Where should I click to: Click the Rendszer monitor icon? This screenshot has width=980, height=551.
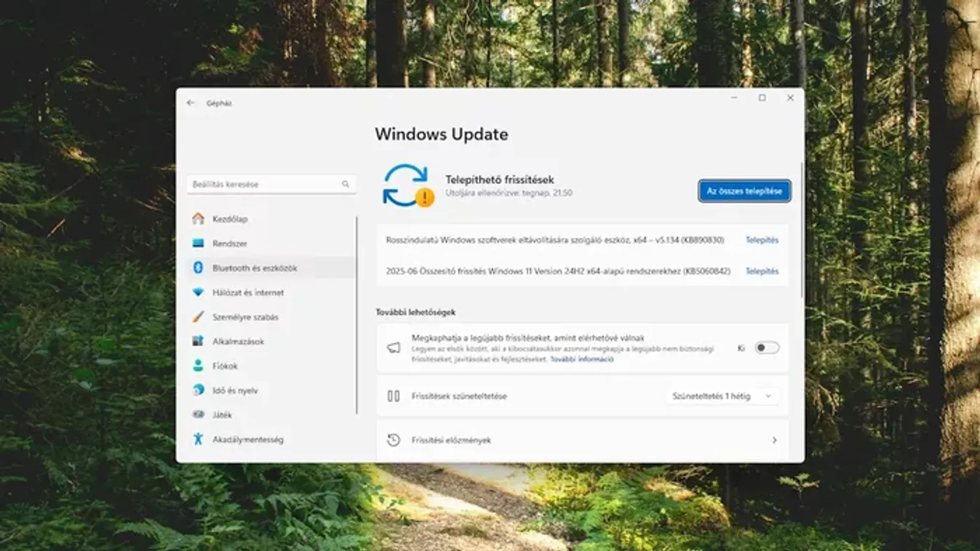coord(198,244)
